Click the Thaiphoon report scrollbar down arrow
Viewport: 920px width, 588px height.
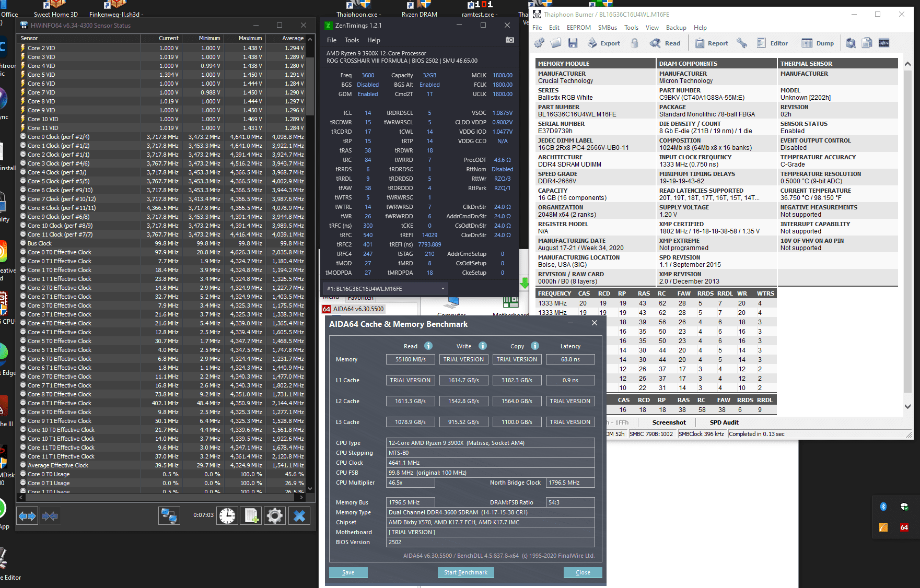tap(907, 406)
